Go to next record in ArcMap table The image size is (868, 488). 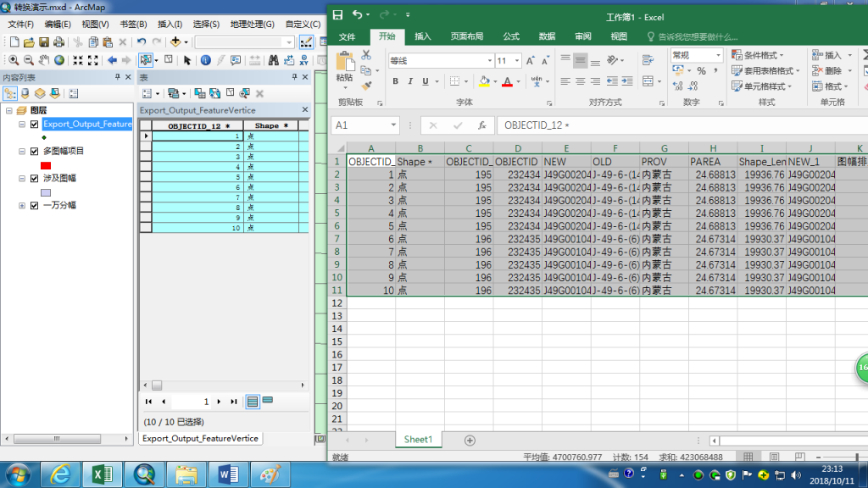(x=220, y=402)
